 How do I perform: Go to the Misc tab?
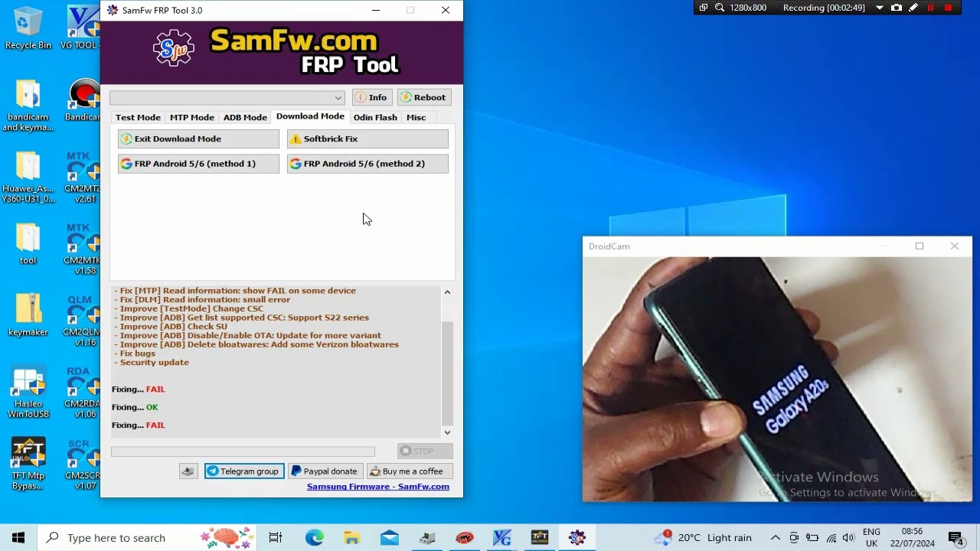416,117
